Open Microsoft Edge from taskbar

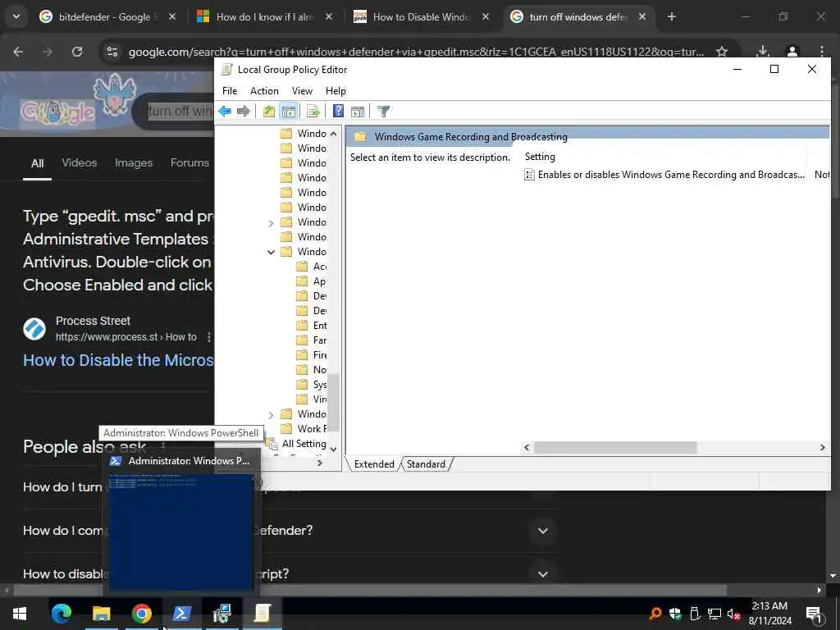(x=61, y=614)
